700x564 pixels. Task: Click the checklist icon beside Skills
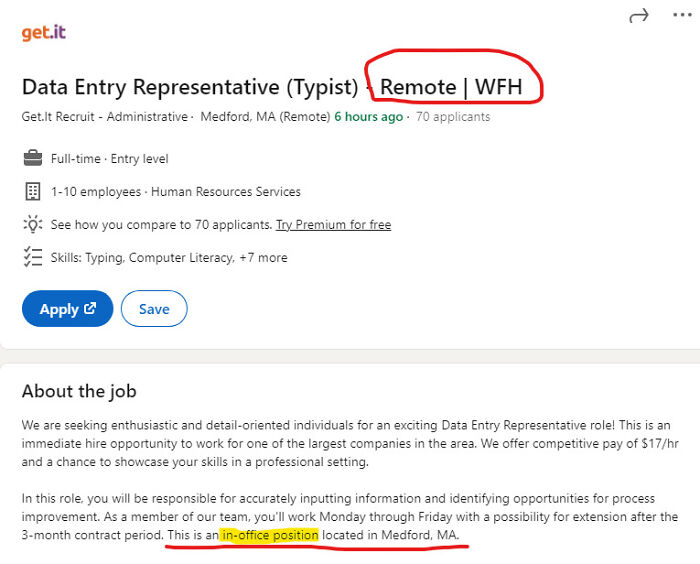click(32, 257)
